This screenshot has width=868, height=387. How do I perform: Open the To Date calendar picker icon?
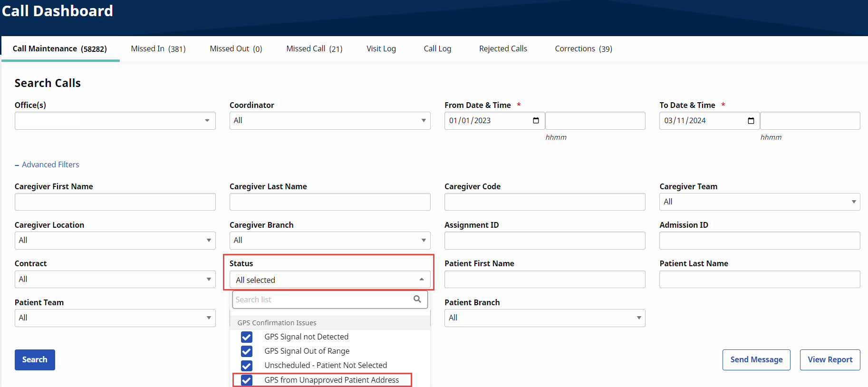click(x=751, y=121)
